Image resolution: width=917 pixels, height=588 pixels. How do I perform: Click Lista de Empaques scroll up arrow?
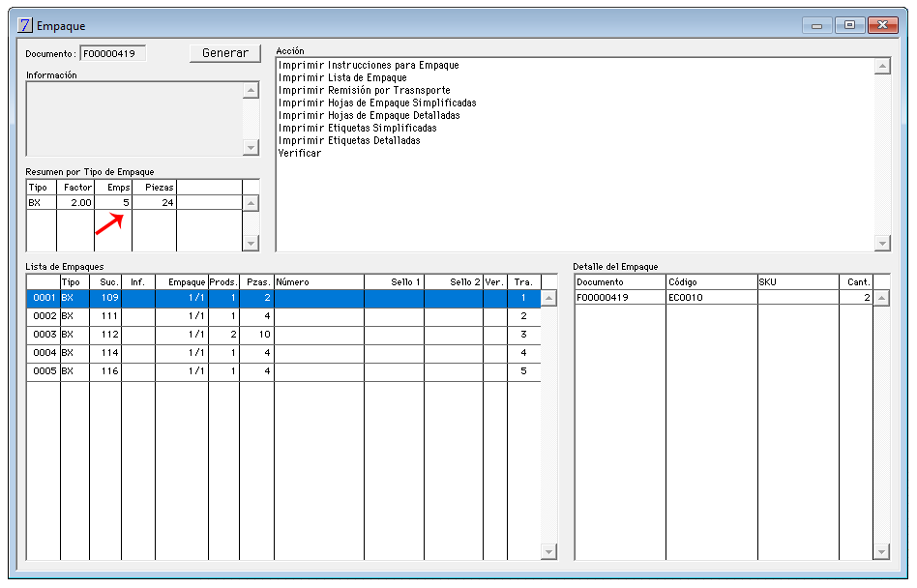(x=548, y=298)
